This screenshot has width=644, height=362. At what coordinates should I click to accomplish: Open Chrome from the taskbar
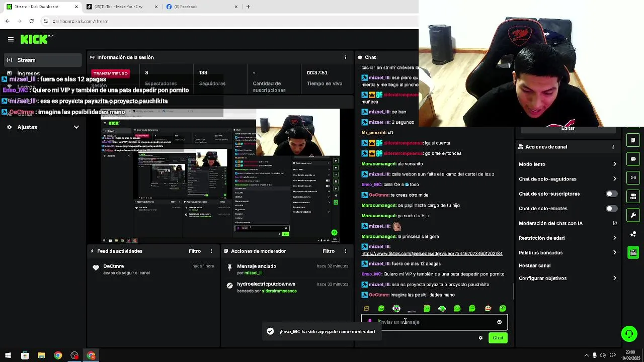(58, 355)
